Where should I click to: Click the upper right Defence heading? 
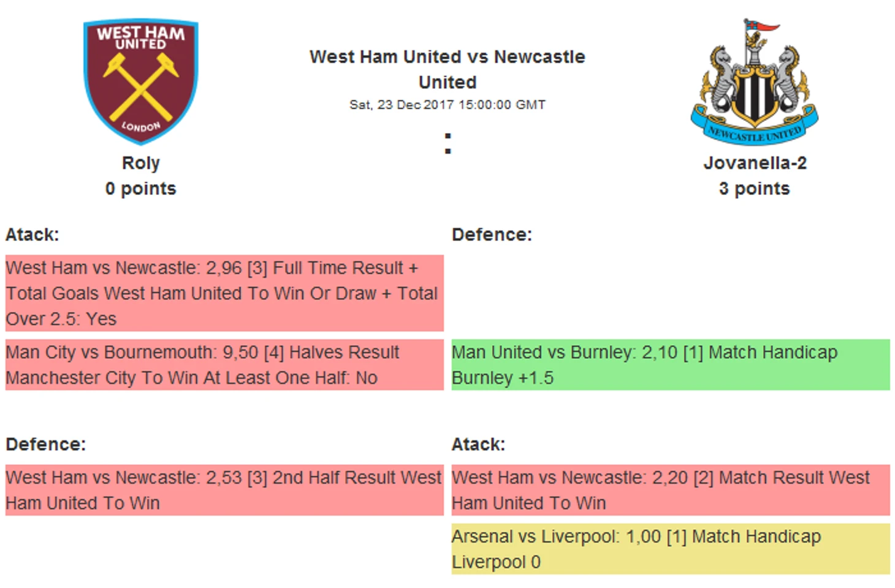click(492, 235)
